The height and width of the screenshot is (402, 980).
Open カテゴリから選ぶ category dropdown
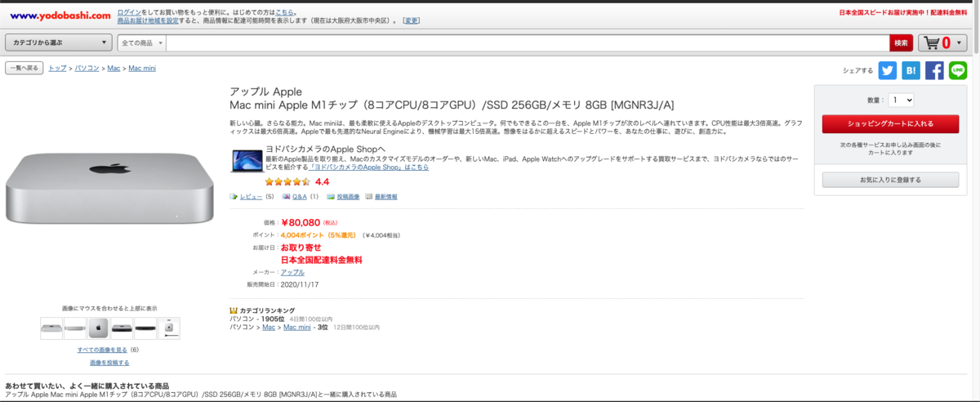[59, 42]
